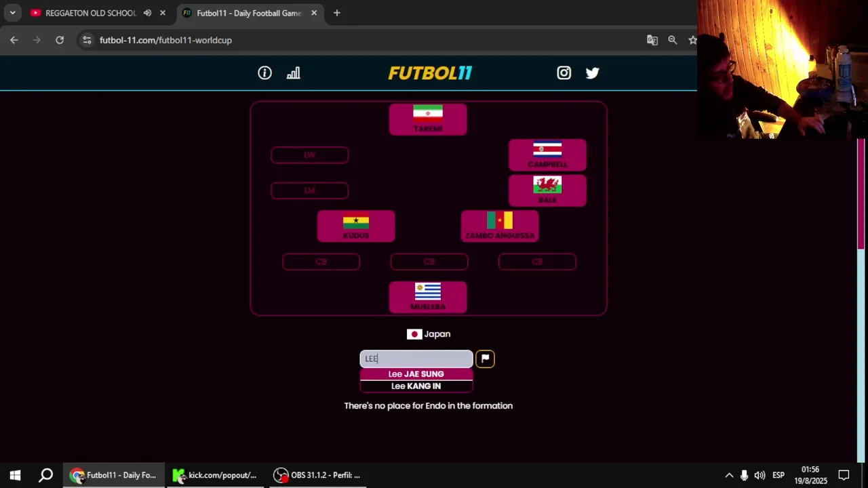Click the Taremi player card

click(x=428, y=119)
